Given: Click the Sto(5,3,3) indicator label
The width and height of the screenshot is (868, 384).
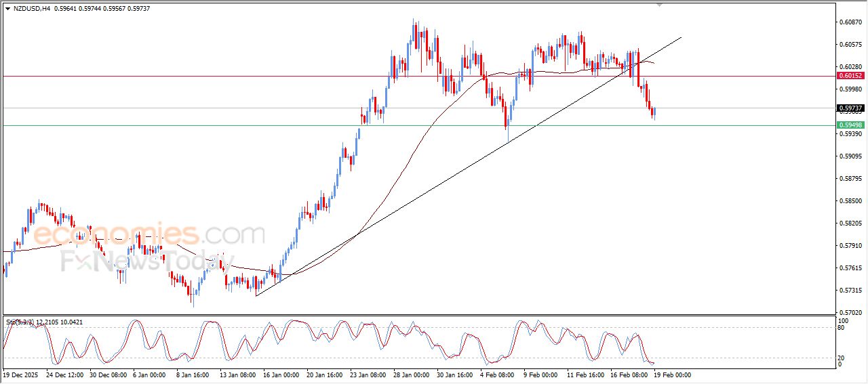Looking at the screenshot, I should coord(19,322).
